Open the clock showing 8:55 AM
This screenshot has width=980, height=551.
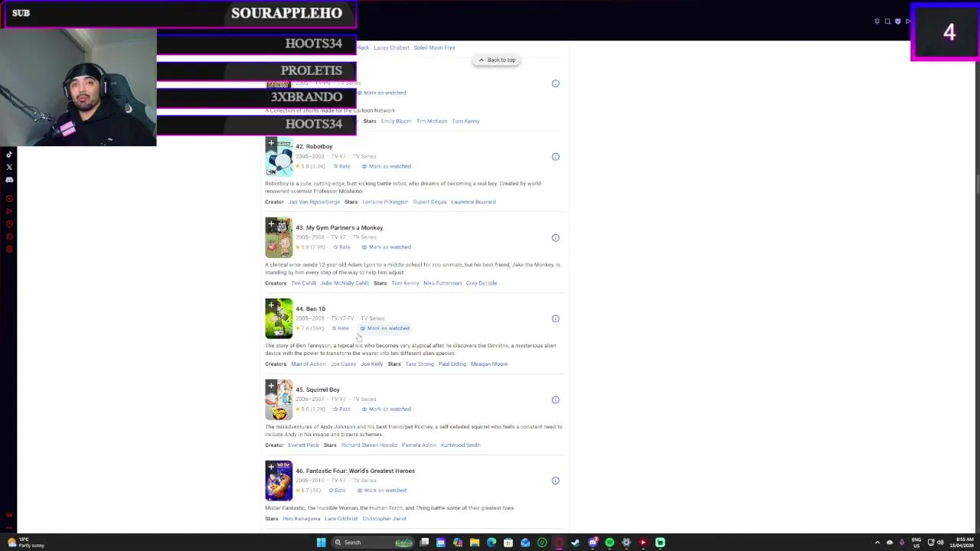point(962,543)
